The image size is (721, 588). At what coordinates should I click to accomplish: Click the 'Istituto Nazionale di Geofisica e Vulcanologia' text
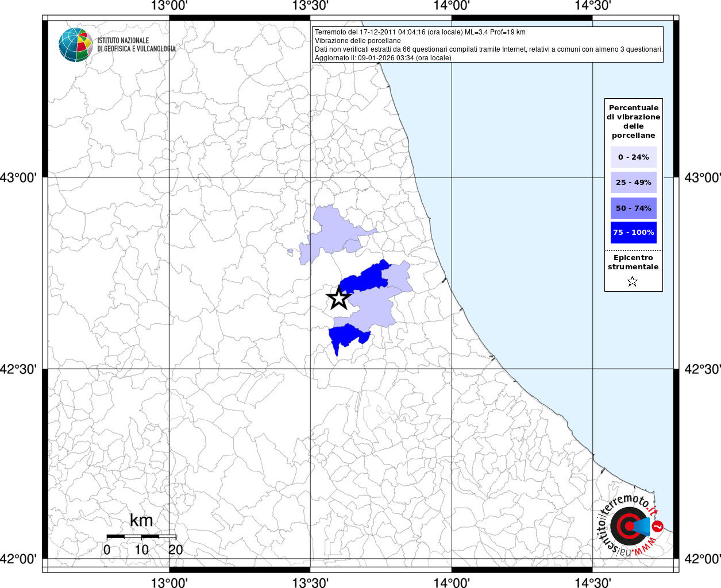pos(136,45)
